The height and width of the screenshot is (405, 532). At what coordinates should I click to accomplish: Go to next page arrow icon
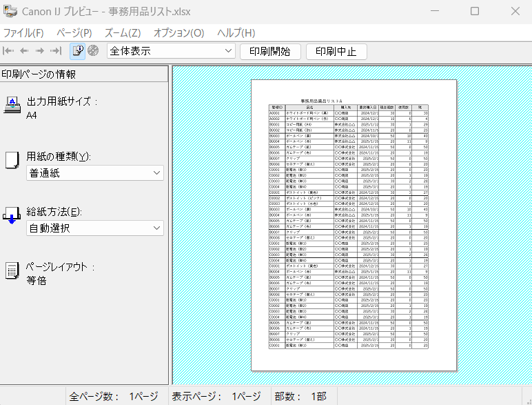click(40, 51)
